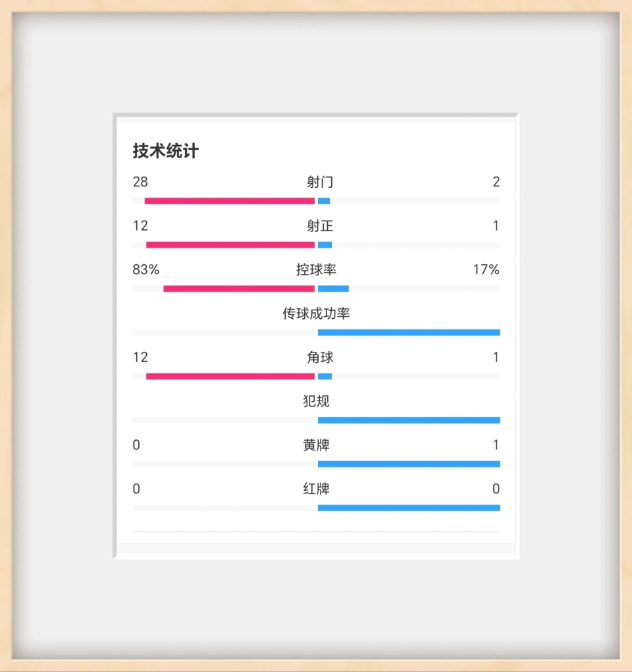The image size is (632, 672).
Task: Click the blue 犯规 bar
Action: [409, 420]
